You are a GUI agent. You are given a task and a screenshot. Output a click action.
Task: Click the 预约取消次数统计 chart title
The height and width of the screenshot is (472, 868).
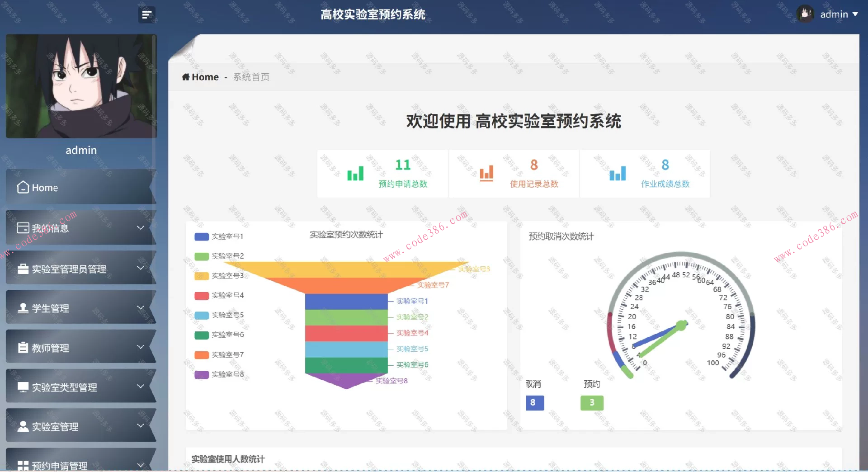561,236
